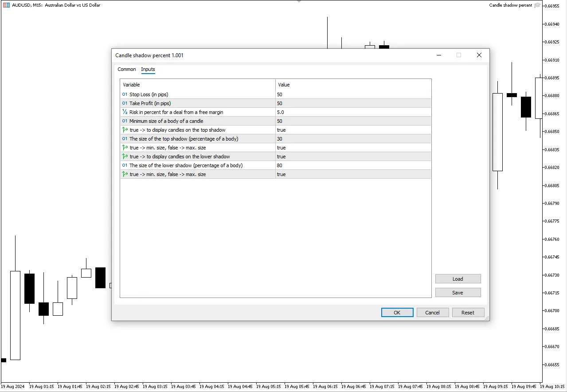Click Reset to restore default inputs
Screen dimensions: 567x392
pyautogui.click(x=468, y=313)
